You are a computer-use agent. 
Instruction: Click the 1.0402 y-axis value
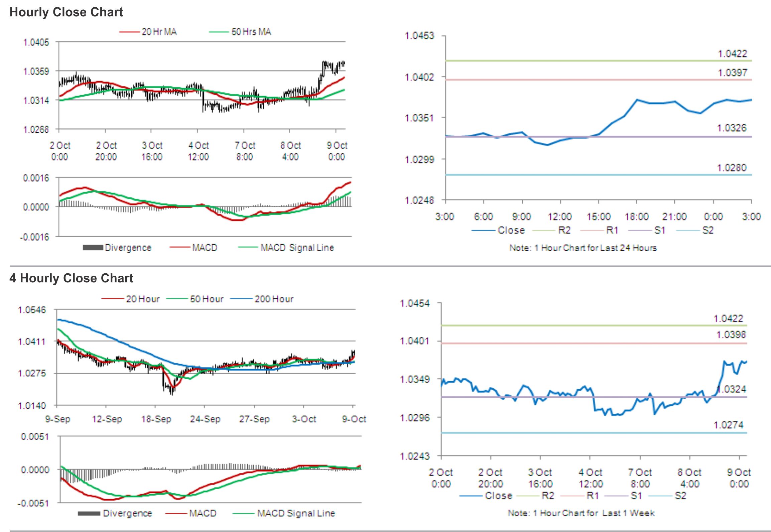click(419, 77)
